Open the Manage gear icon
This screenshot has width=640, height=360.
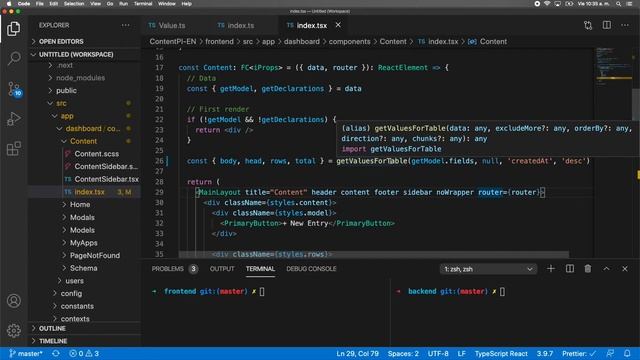pyautogui.click(x=13, y=330)
